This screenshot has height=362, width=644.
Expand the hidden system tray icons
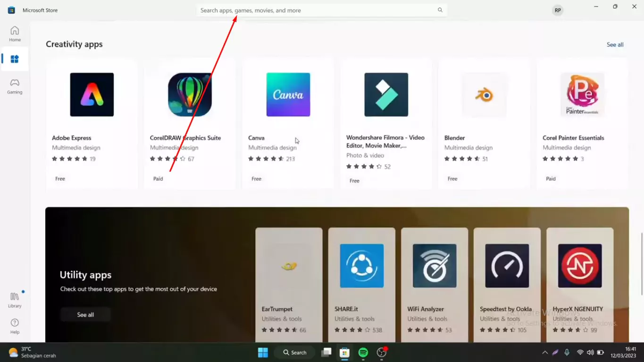545,352
